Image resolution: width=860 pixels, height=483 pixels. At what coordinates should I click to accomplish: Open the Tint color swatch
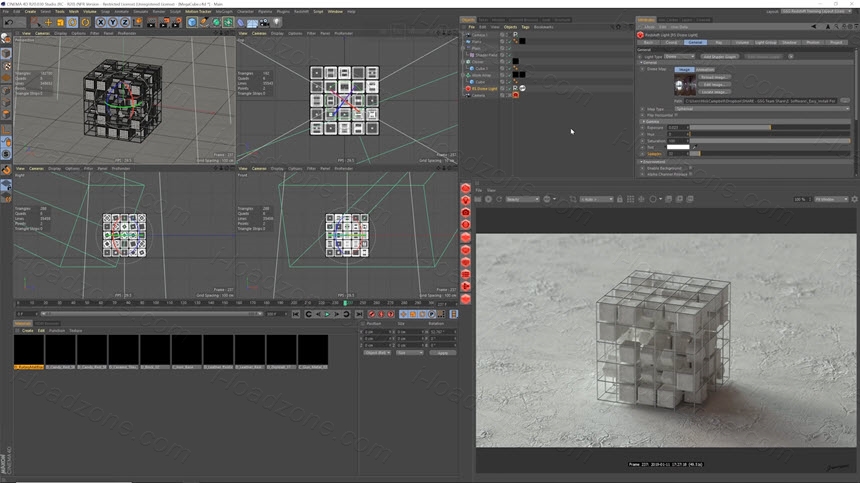pyautogui.click(x=678, y=147)
